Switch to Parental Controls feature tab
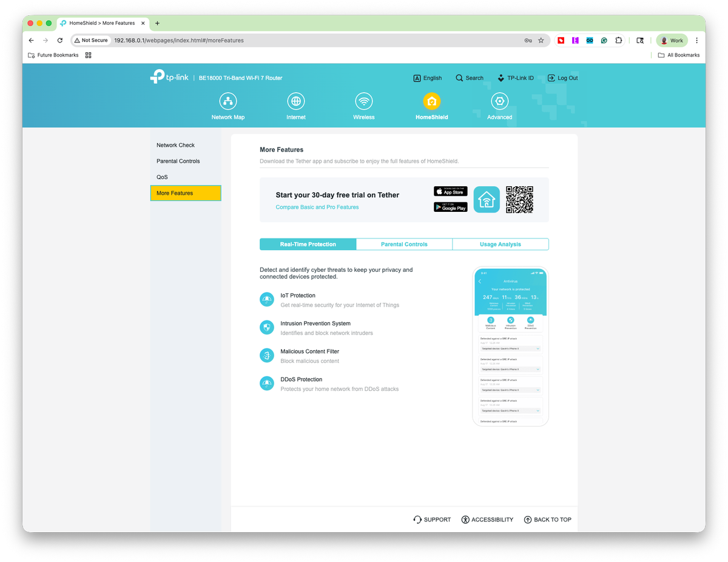This screenshot has height=562, width=728. [404, 244]
